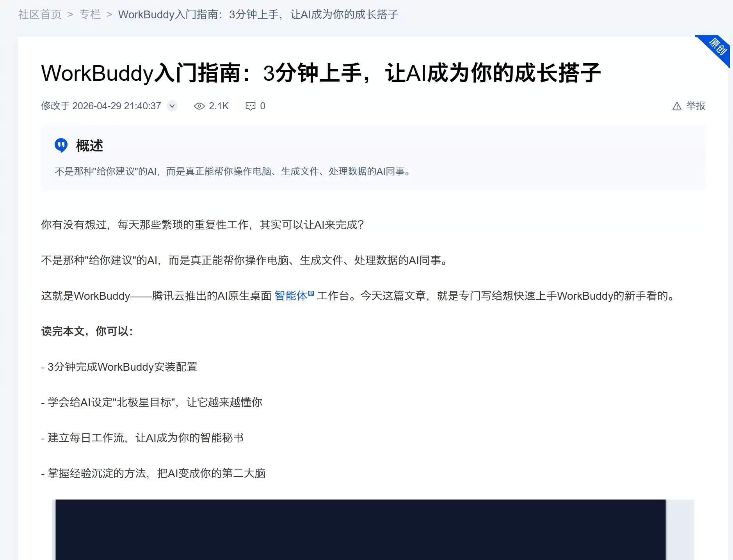The image size is (733, 560).
Task: Click the article main title heading
Action: [320, 73]
